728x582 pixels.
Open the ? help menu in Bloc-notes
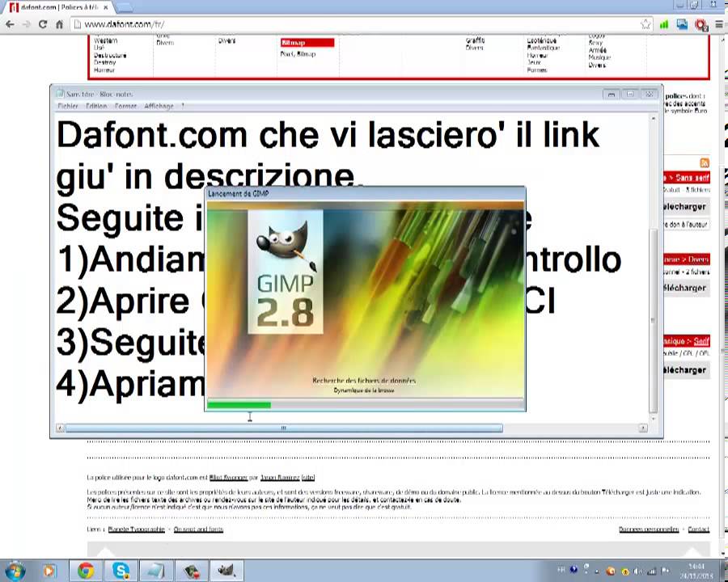pos(183,106)
